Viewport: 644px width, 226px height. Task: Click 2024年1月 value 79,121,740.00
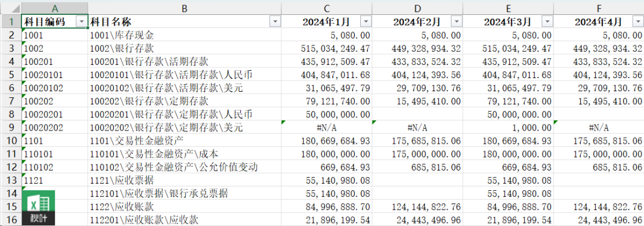tap(327, 101)
